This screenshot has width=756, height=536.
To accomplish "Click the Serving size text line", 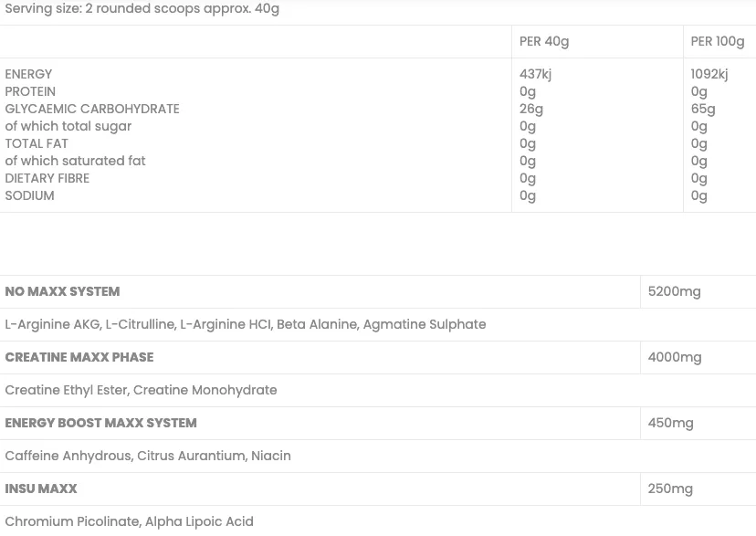I will pyautogui.click(x=142, y=9).
